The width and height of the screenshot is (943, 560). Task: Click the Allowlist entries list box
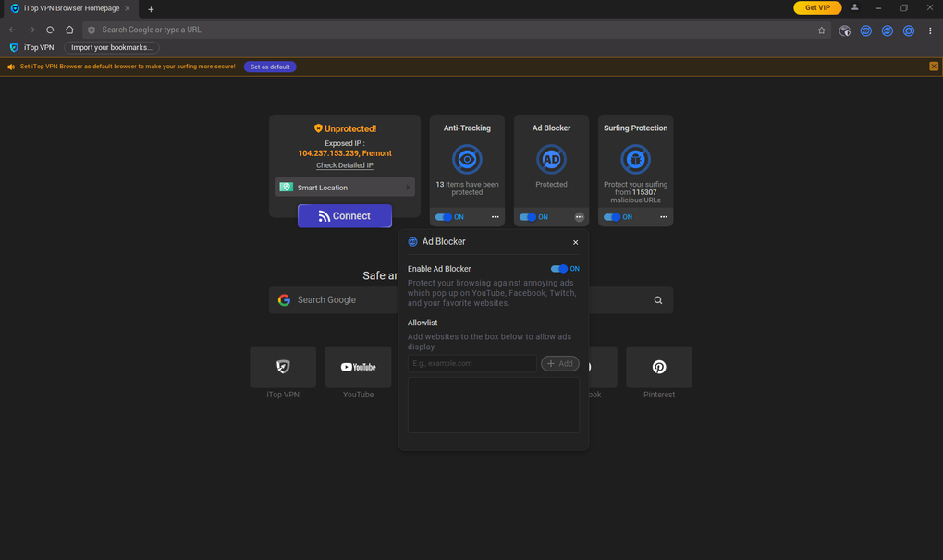(x=493, y=405)
